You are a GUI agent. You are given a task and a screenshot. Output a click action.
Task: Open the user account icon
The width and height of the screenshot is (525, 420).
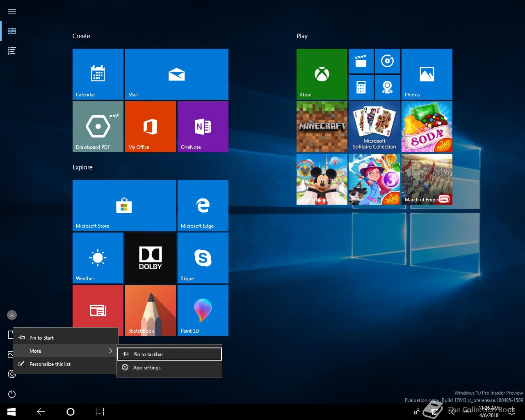tap(12, 315)
